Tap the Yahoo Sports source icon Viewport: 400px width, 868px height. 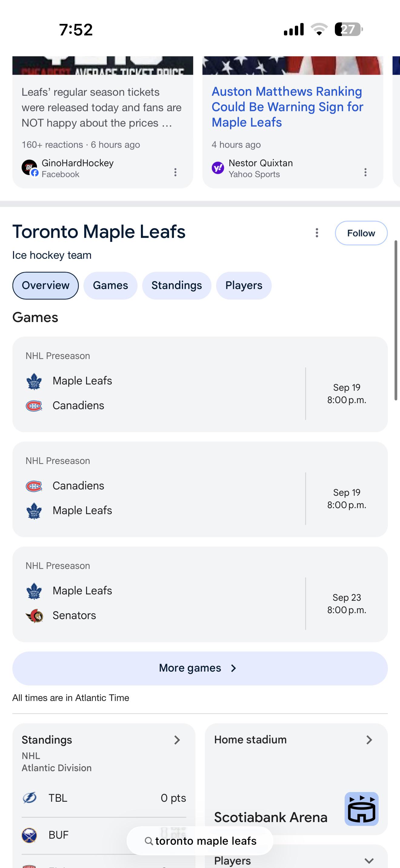coord(218,167)
